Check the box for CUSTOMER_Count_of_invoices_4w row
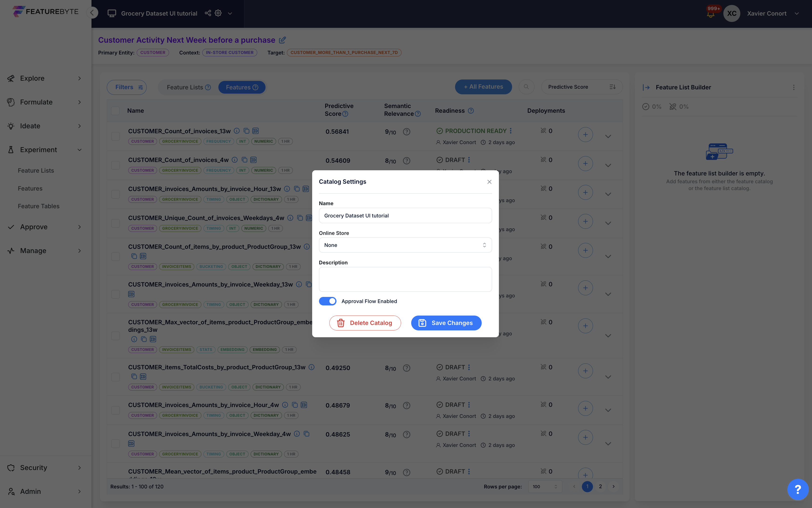Image resolution: width=812 pixels, height=508 pixels. point(116,165)
